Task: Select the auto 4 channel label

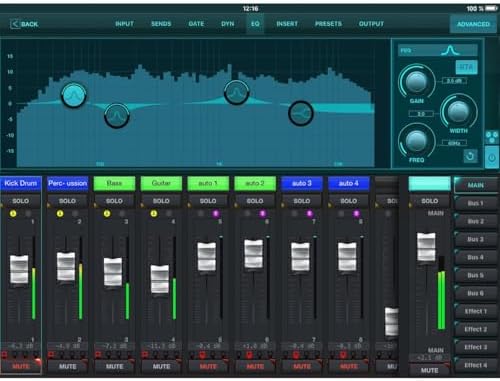Action: pyautogui.click(x=349, y=183)
